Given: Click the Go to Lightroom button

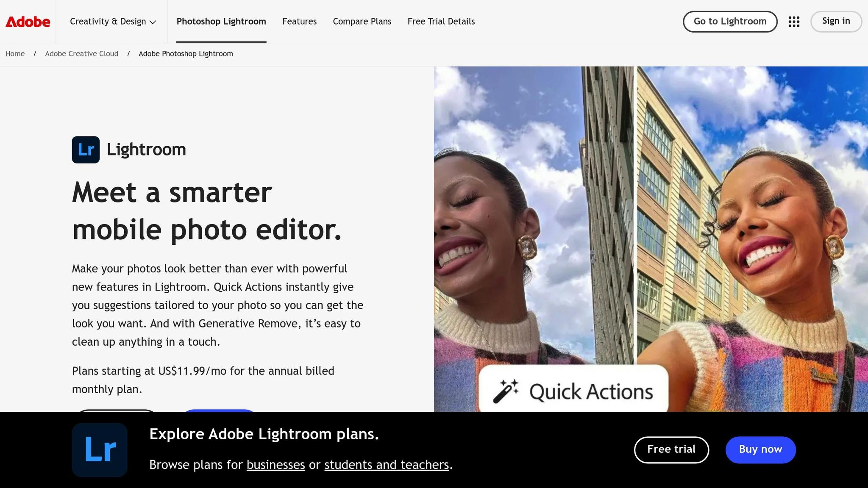Looking at the screenshot, I should 730,22.
